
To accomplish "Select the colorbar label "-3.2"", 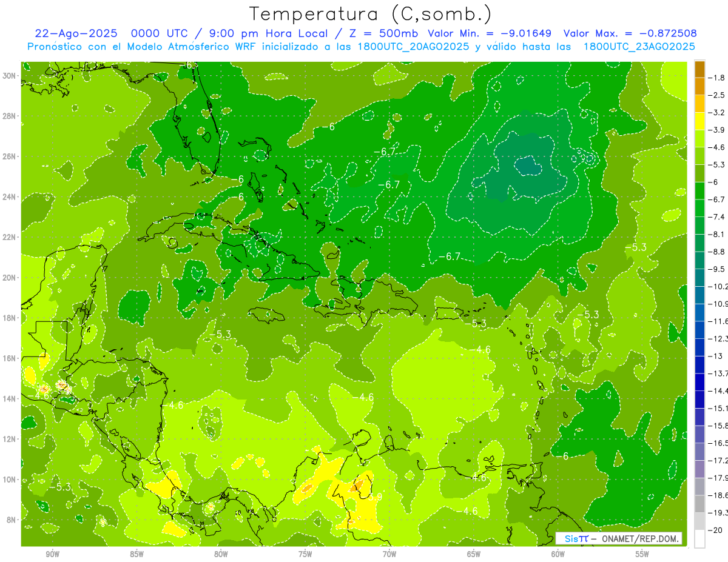I will click(x=717, y=113).
